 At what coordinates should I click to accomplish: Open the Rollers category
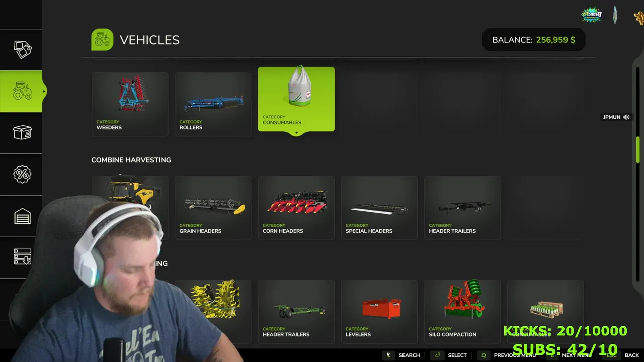click(213, 104)
